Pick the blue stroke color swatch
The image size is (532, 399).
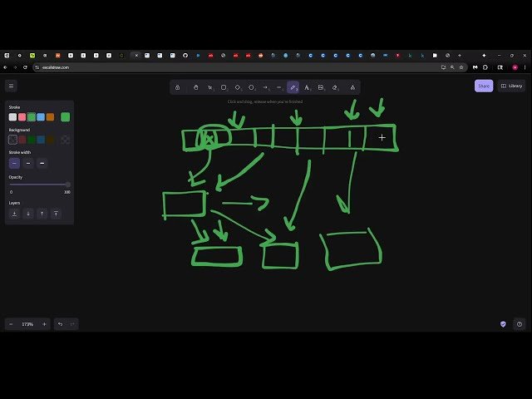[41, 117]
